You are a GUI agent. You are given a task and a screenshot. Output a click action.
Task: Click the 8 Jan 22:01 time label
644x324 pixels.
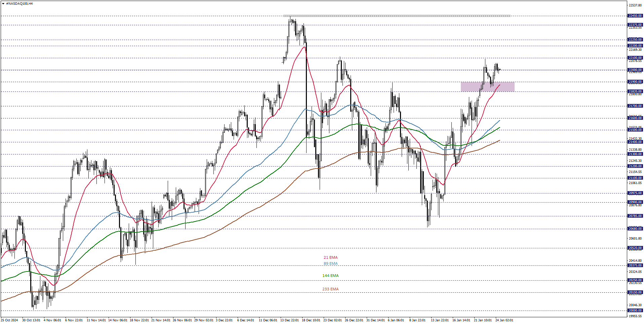(417, 320)
